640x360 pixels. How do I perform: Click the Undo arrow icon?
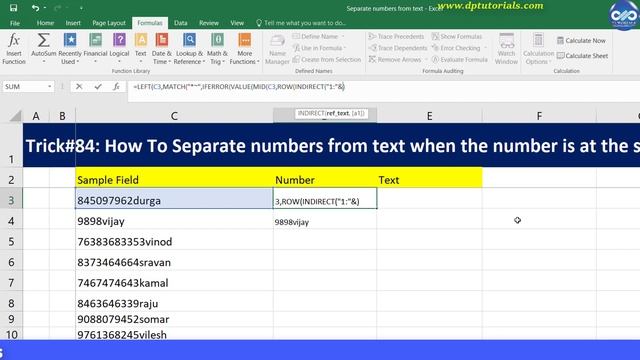[35, 8]
